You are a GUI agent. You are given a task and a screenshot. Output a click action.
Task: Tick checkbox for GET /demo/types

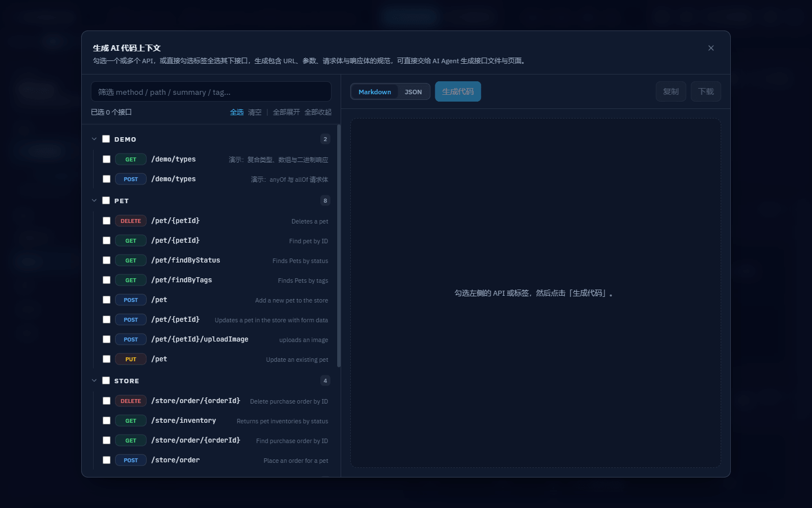[107, 159]
